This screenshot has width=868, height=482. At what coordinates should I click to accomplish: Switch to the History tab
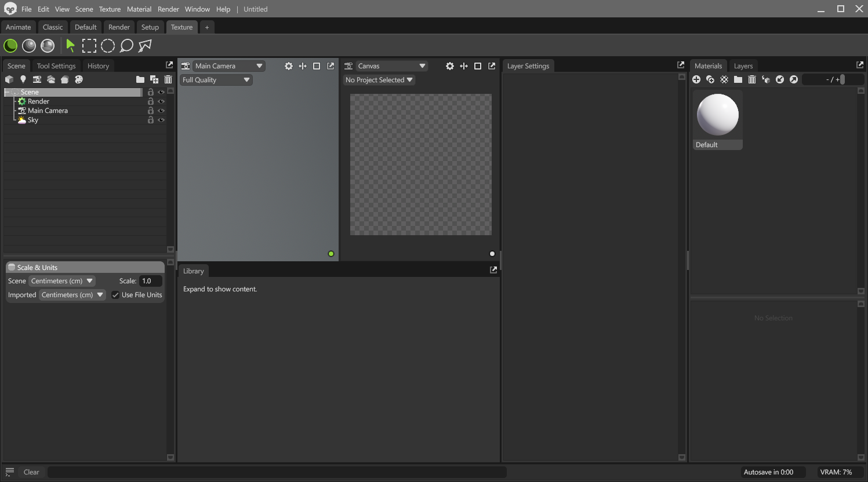[98, 65]
